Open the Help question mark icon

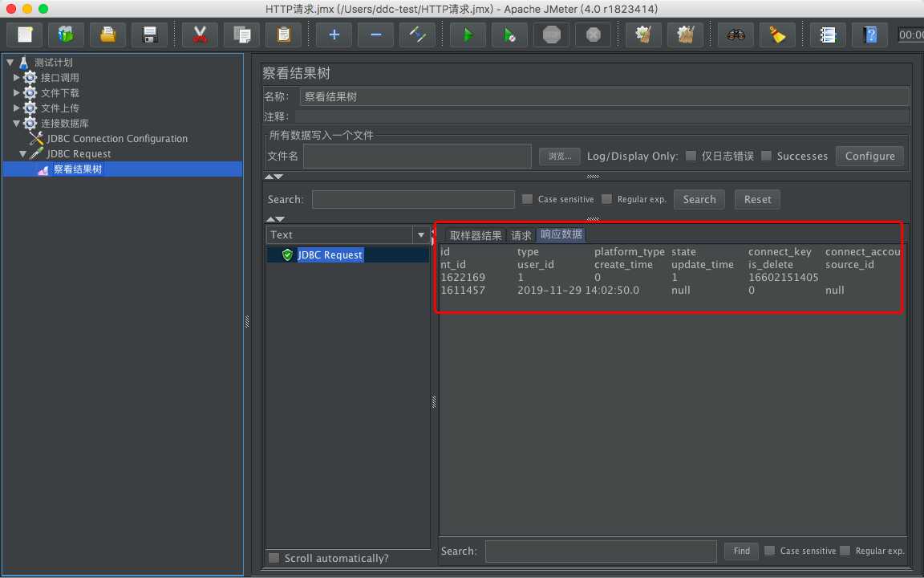(x=869, y=35)
